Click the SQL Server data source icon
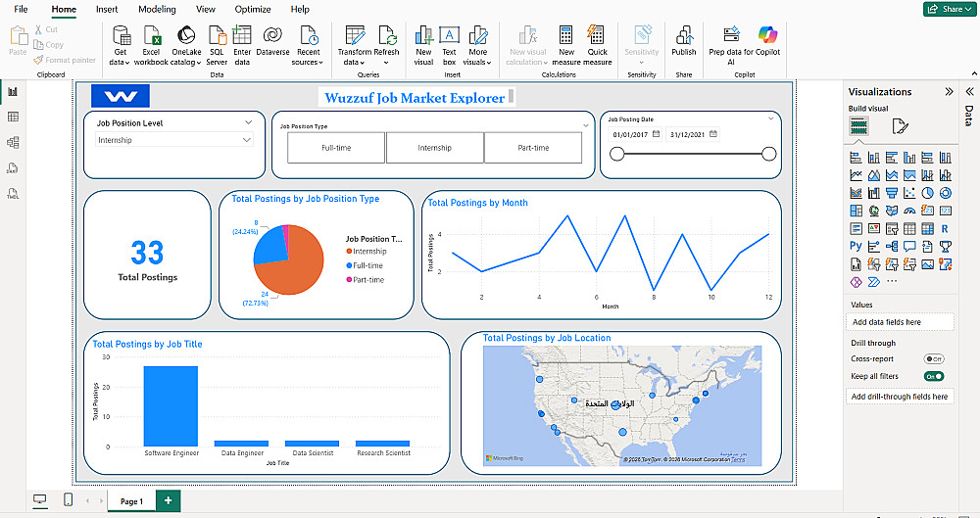 [217, 35]
